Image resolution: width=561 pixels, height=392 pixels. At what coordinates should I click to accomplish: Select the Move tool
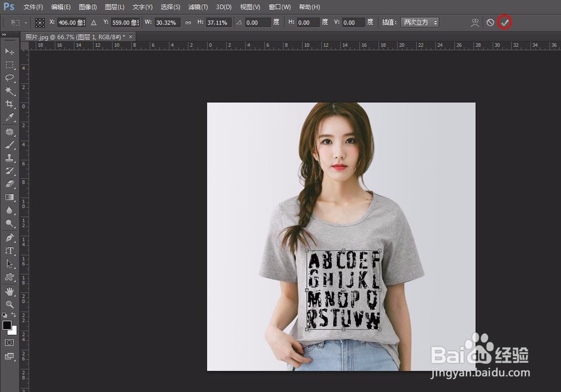pos(9,52)
